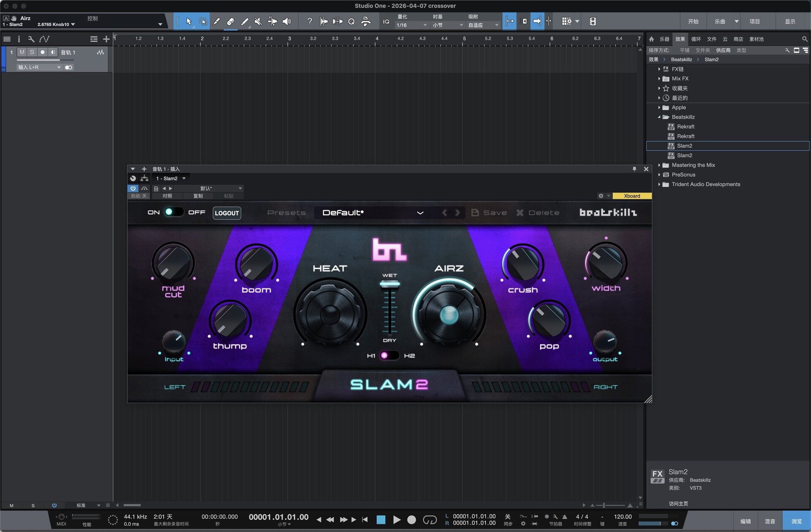Solo track 音轨 1
811x532 pixels.
[32, 52]
